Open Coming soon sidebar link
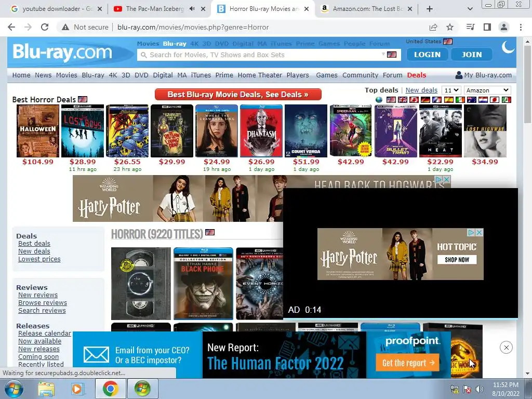The width and height of the screenshot is (532, 399). point(38,357)
